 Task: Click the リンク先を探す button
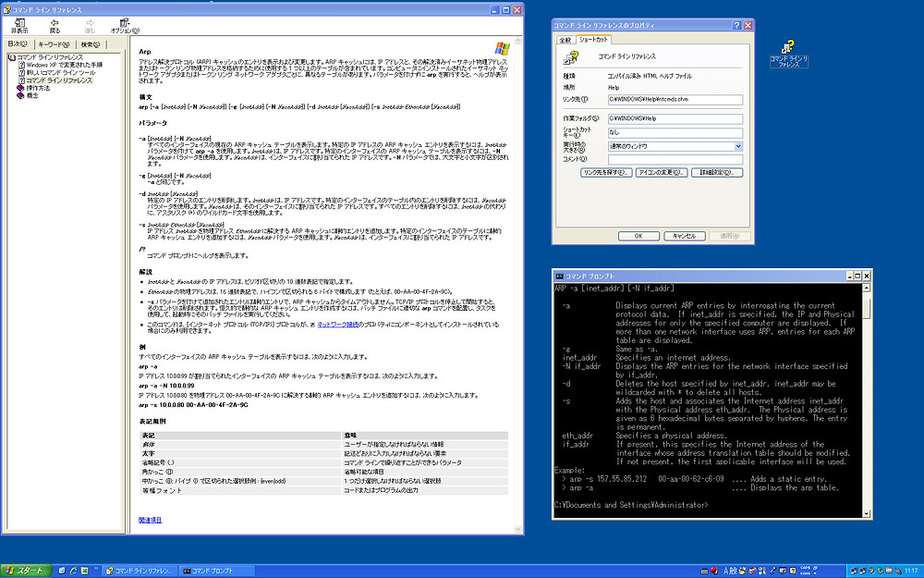tap(606, 173)
